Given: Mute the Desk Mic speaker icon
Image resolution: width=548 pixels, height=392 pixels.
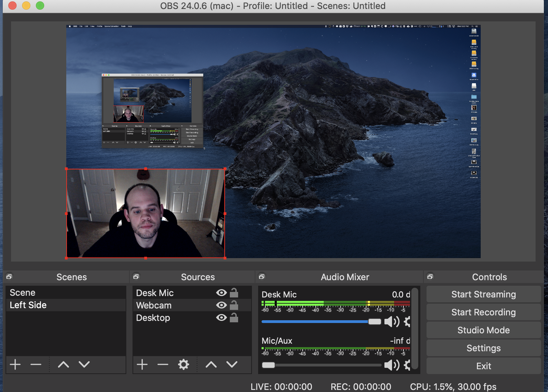Looking at the screenshot, I should click(391, 322).
